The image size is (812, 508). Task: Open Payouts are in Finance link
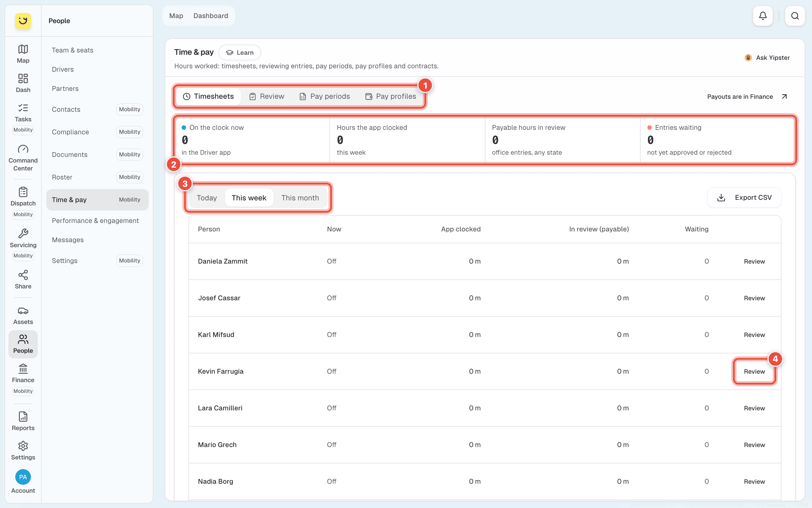747,97
